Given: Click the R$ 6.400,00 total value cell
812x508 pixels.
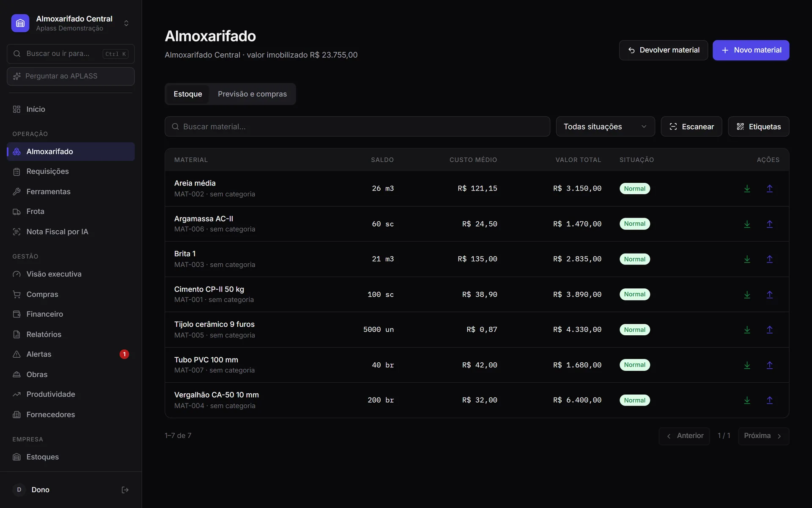Looking at the screenshot, I should pyautogui.click(x=577, y=400).
